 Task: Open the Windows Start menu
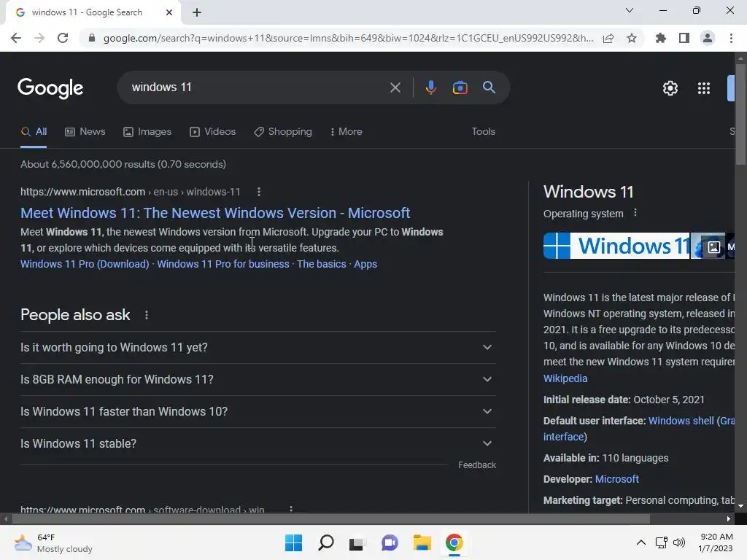293,542
